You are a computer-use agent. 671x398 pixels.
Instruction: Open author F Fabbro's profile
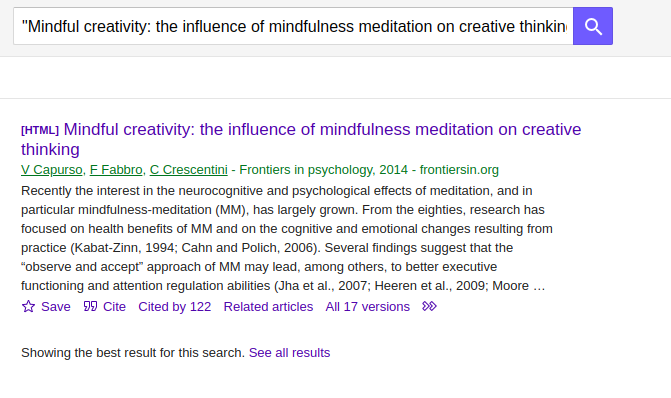pyautogui.click(x=116, y=170)
